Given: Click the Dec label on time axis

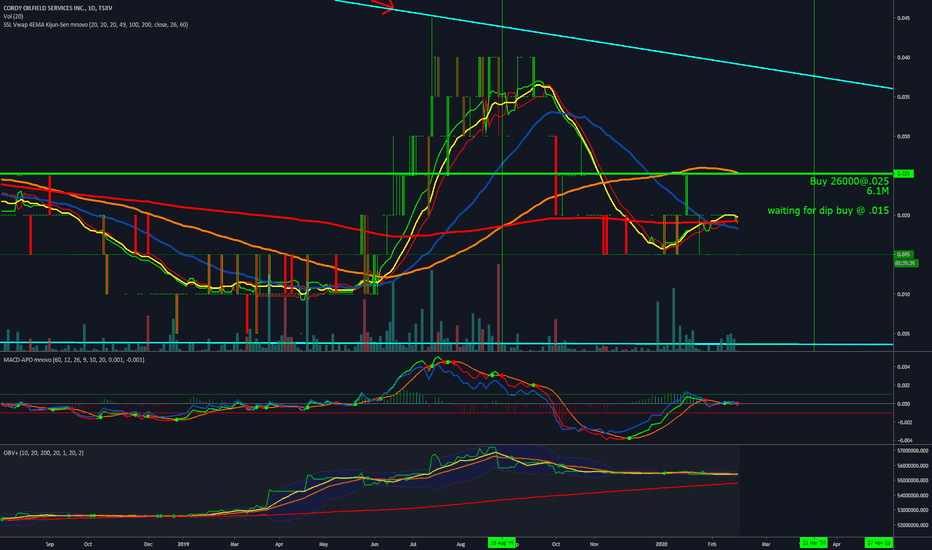Looking at the screenshot, I should point(148,544).
